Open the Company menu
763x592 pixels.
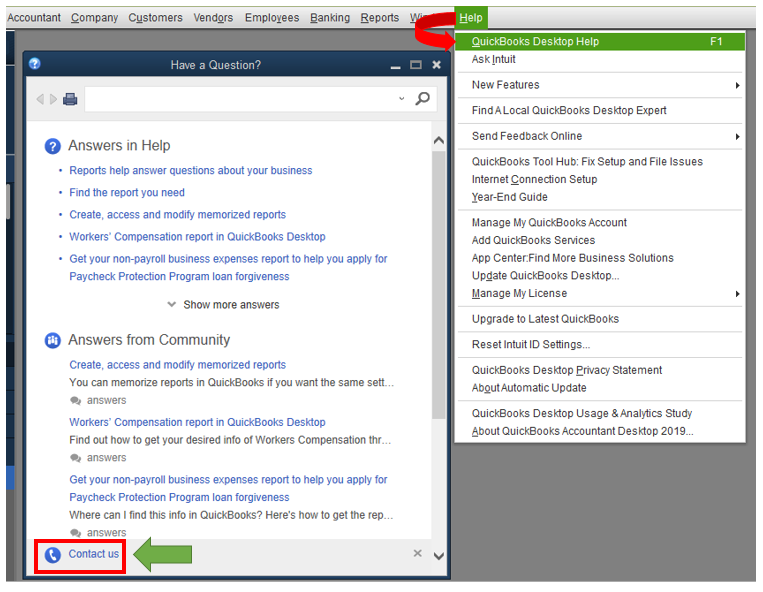point(94,18)
